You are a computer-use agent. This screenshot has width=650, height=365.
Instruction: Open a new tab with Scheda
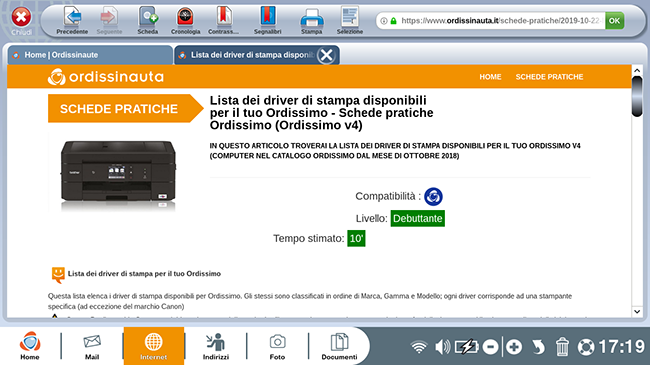(x=148, y=20)
